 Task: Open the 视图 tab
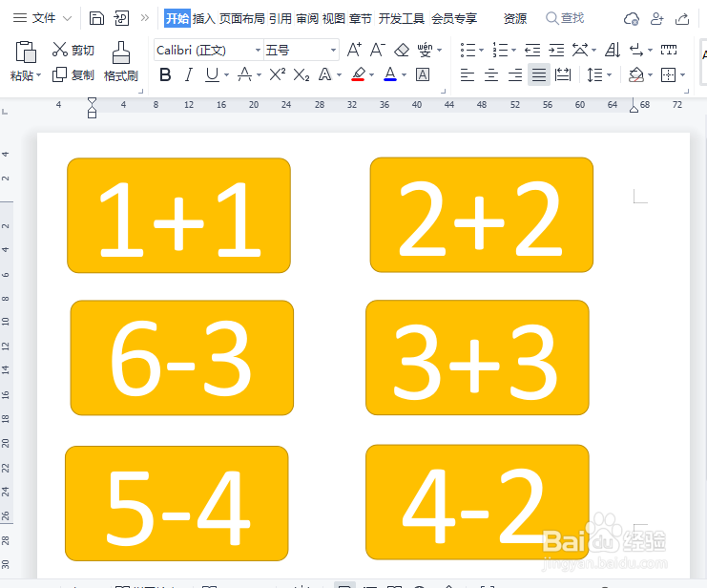[x=334, y=18]
